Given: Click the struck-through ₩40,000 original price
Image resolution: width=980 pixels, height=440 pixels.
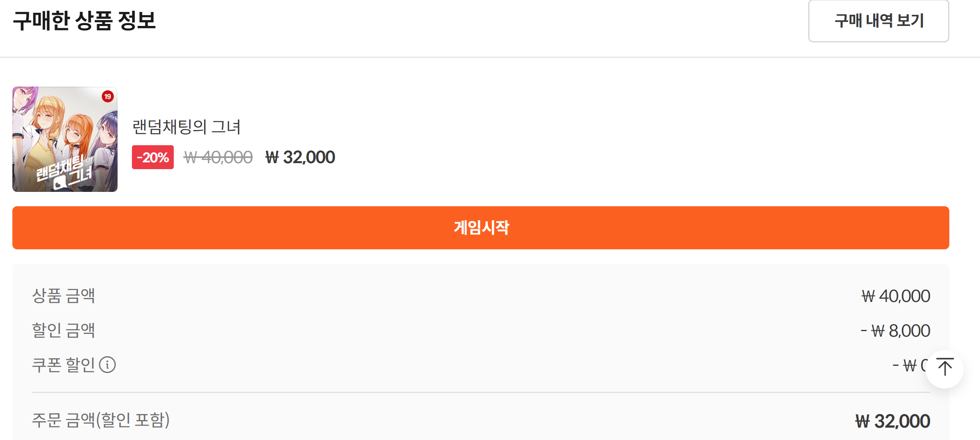Looking at the screenshot, I should (218, 158).
